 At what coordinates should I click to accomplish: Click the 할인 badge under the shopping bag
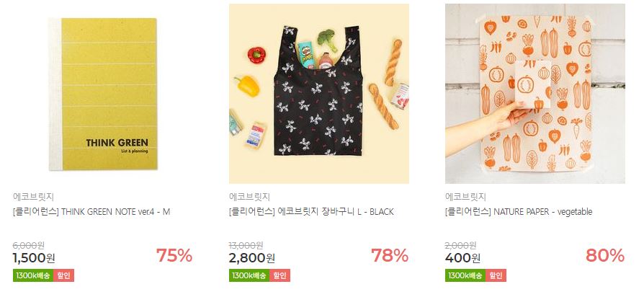pos(279,275)
